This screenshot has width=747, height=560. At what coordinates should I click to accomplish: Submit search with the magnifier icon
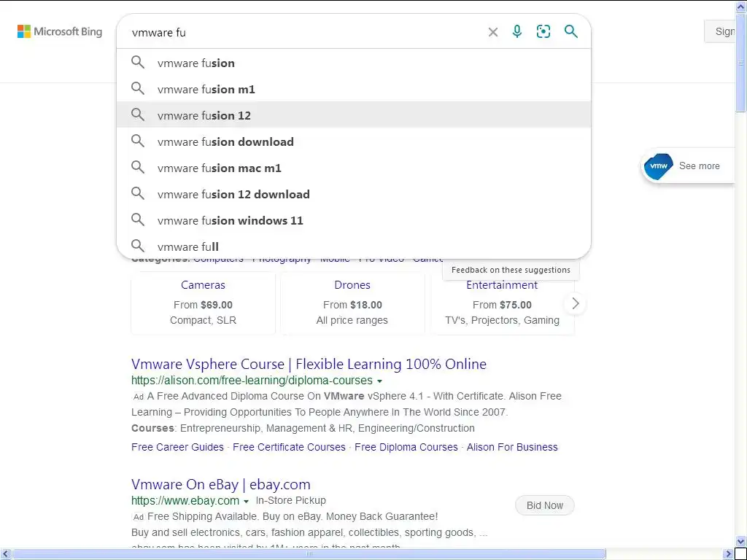570,31
